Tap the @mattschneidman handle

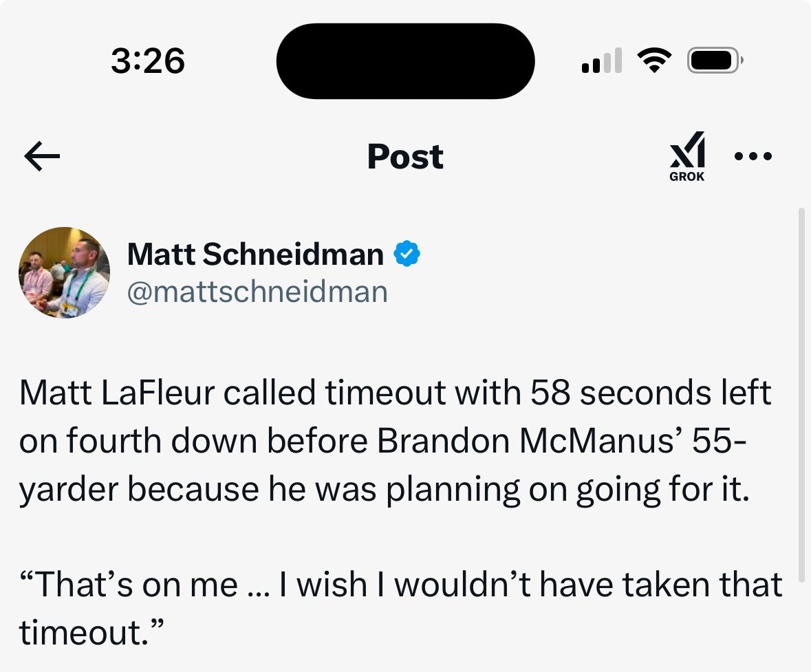(x=257, y=292)
